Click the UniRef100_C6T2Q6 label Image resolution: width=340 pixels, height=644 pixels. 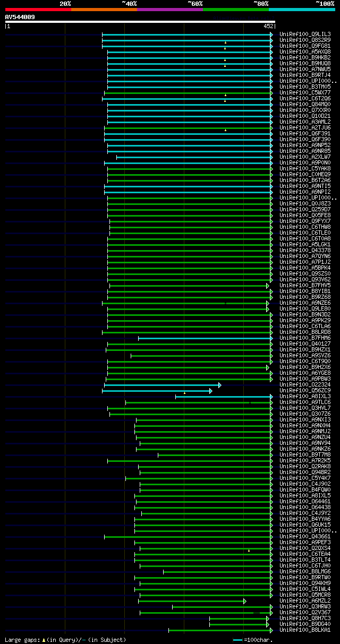pos(305,98)
